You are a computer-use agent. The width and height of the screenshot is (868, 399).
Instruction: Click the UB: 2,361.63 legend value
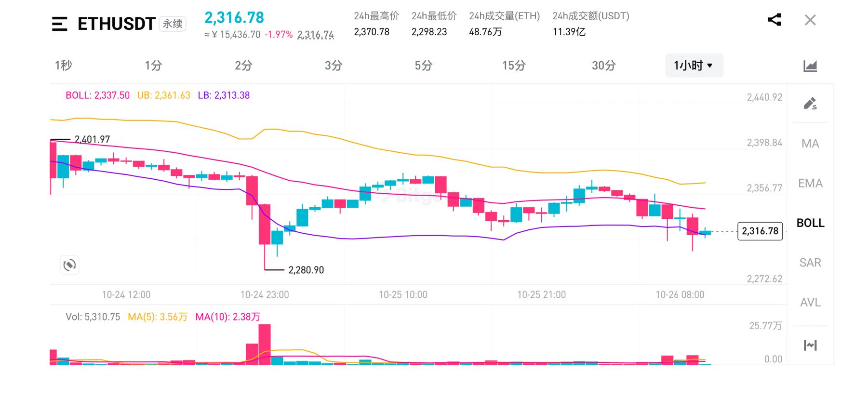point(164,95)
